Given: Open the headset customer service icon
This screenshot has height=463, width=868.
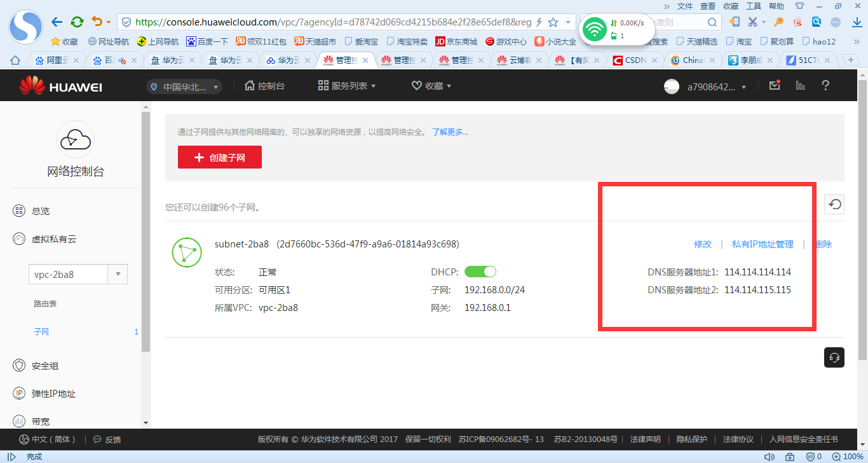Looking at the screenshot, I should coord(835,357).
